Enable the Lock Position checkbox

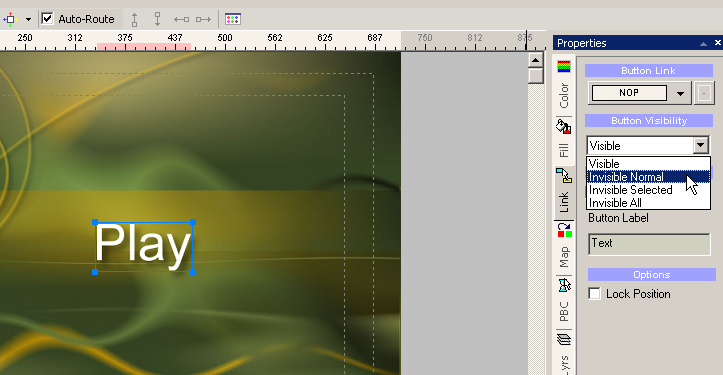594,294
